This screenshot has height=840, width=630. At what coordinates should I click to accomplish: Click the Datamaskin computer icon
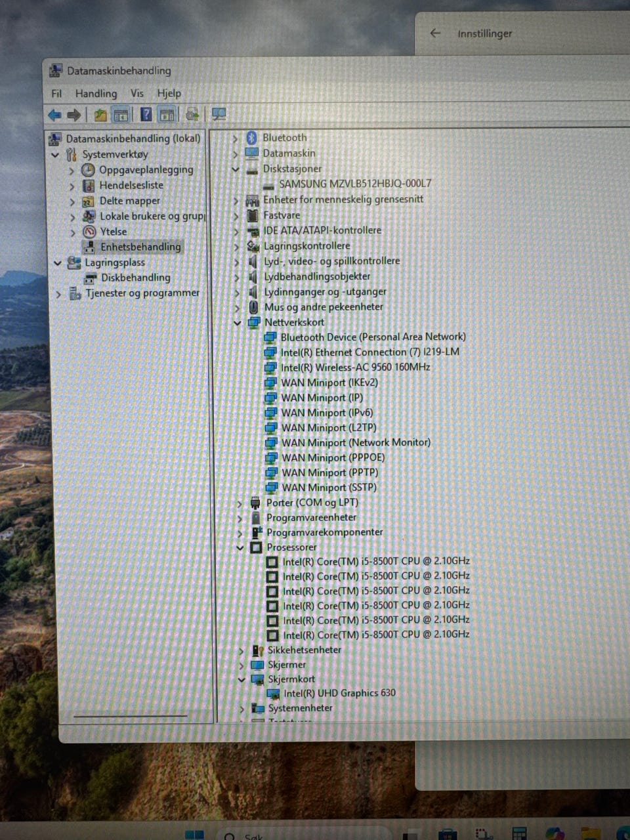click(251, 153)
